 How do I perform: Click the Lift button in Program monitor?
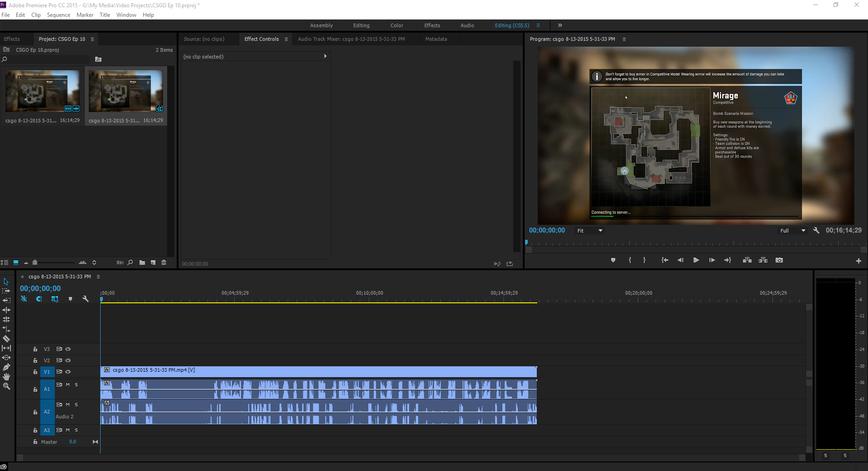click(x=747, y=260)
